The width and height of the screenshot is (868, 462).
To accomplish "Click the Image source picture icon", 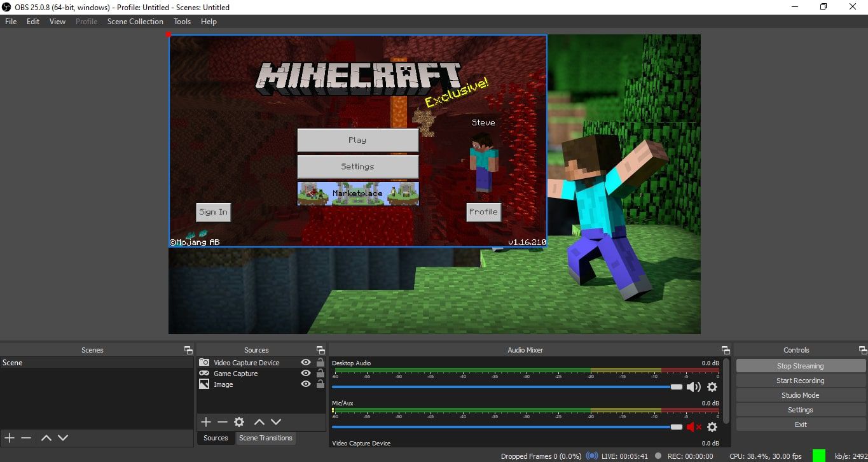I will 204,384.
